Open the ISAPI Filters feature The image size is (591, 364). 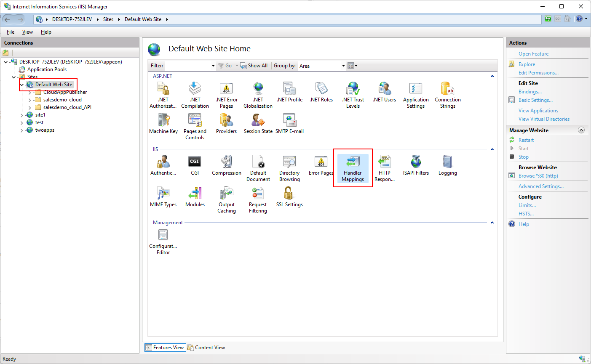415,165
